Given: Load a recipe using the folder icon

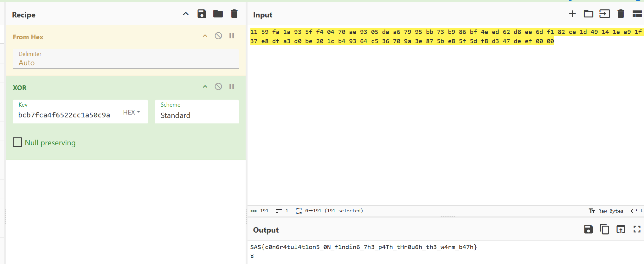Looking at the screenshot, I should point(218,14).
